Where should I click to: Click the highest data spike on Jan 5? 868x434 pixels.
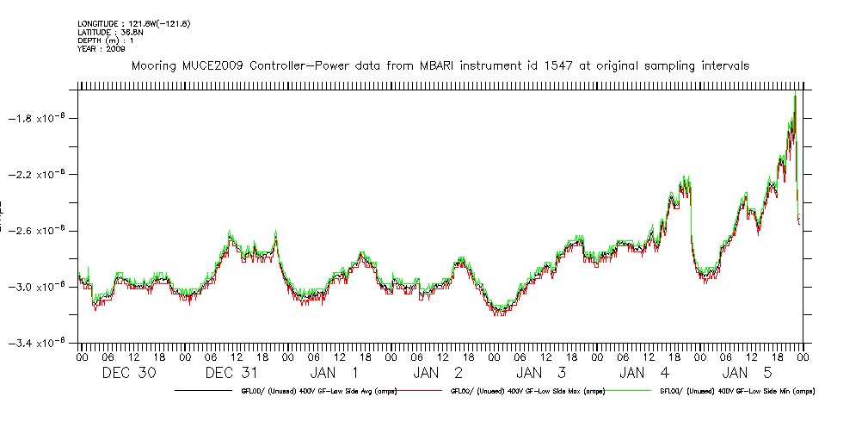pos(795,96)
